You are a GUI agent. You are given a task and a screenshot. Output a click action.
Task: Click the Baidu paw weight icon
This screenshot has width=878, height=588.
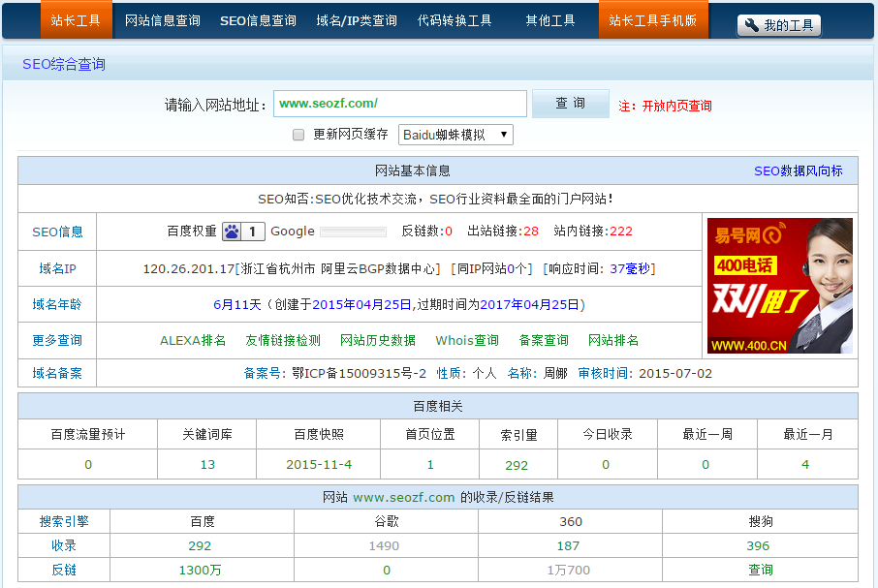[x=232, y=232]
